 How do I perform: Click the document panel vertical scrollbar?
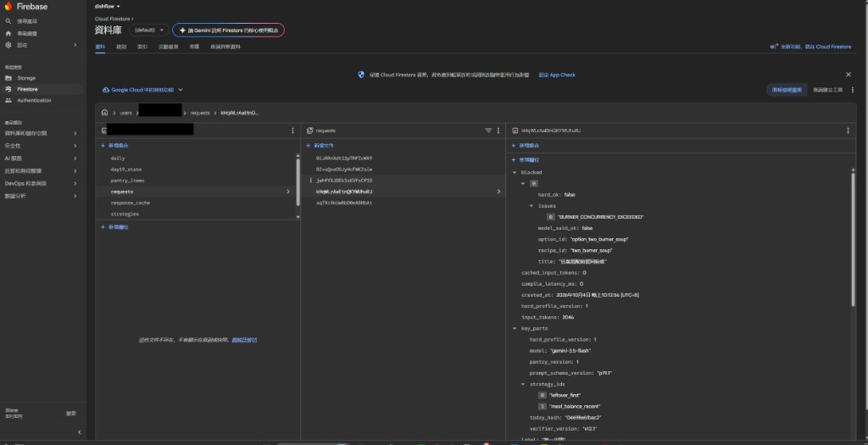click(x=853, y=238)
